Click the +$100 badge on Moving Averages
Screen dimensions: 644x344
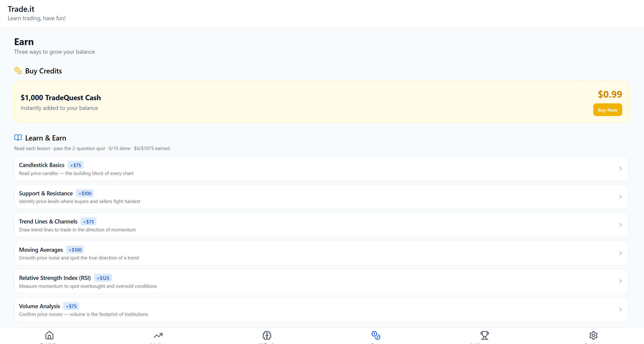coord(75,250)
